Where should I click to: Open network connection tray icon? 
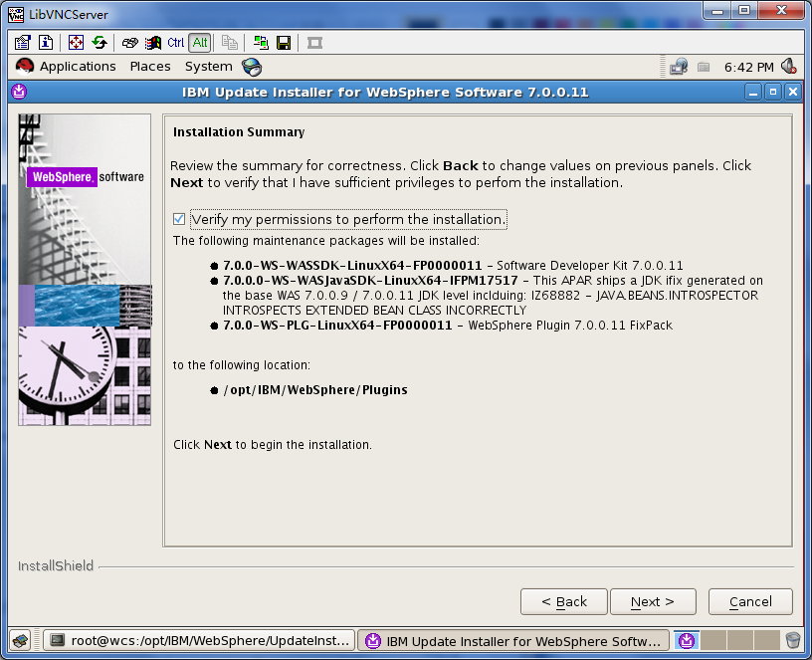pos(679,67)
